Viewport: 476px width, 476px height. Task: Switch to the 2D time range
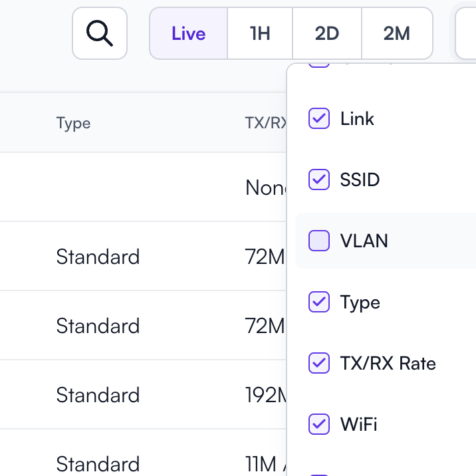click(x=327, y=33)
